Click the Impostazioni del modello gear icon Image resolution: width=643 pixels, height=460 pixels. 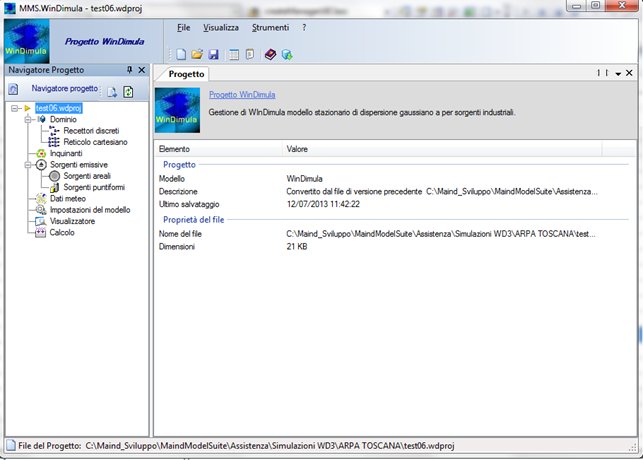pos(41,210)
